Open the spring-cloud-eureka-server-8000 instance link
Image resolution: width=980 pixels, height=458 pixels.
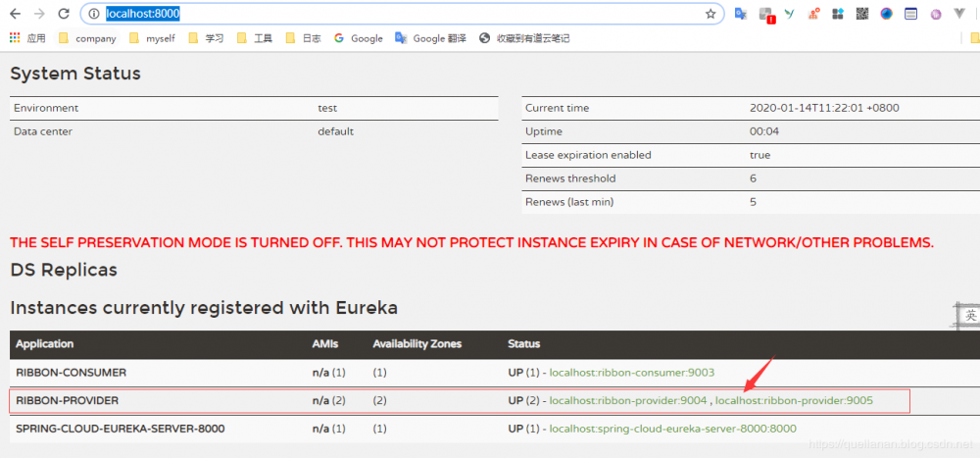[672, 429]
